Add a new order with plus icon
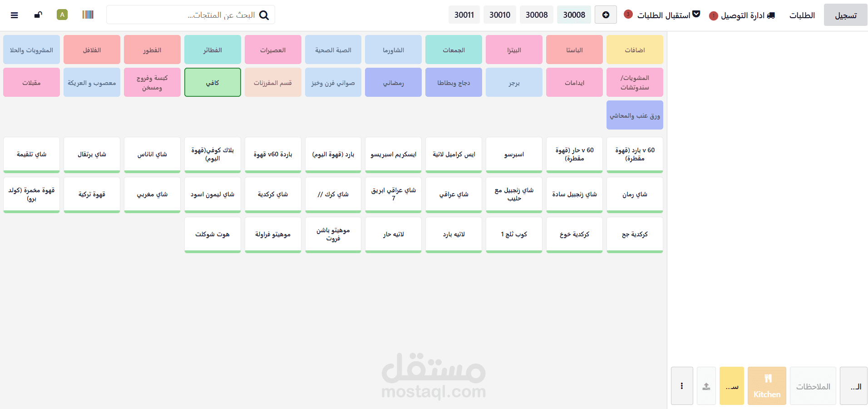 (x=606, y=15)
